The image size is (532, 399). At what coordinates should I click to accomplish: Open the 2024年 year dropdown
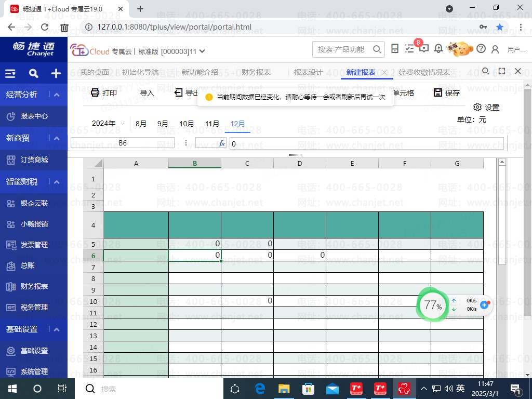[108, 124]
